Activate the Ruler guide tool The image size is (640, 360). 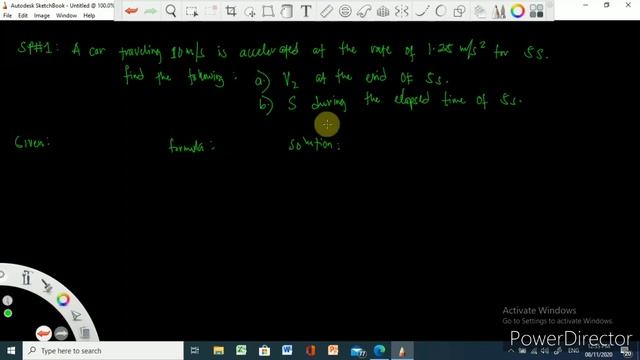(x=326, y=11)
